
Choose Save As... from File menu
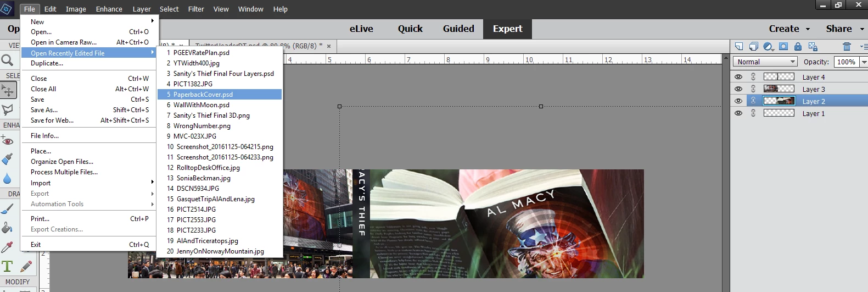[90, 110]
